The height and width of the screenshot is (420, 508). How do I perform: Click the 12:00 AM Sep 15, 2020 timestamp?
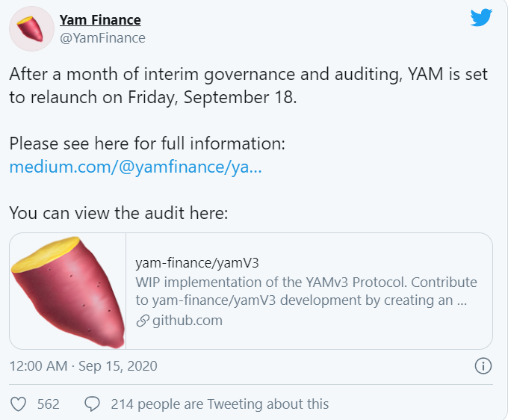pos(83,366)
